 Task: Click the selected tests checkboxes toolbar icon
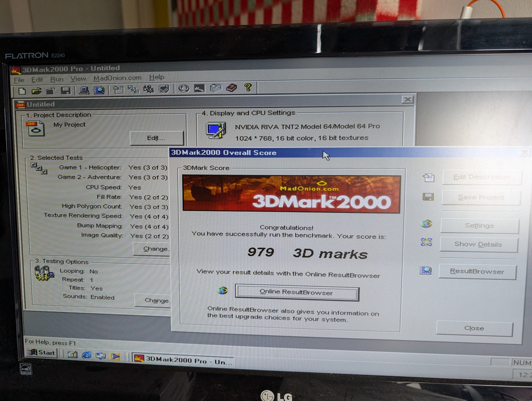pyautogui.click(x=134, y=89)
